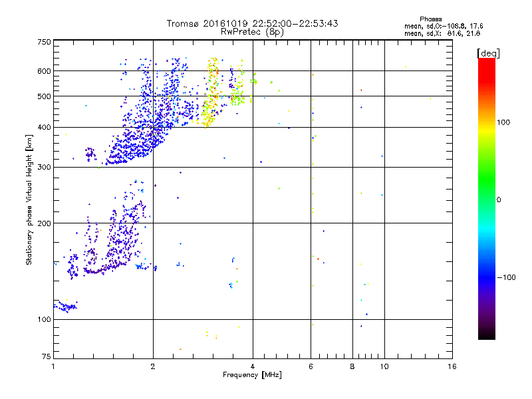Click the blue echo cluster near 100 km height
This screenshot has width=532, height=399.
pos(66,307)
